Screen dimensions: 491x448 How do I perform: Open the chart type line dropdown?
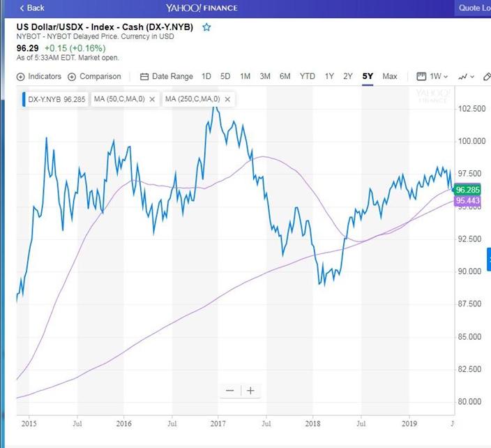coord(467,77)
